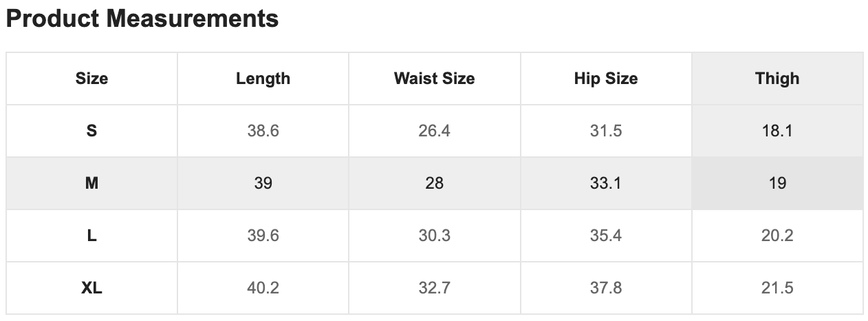Click waist value 26.4 for size S

coord(434,130)
